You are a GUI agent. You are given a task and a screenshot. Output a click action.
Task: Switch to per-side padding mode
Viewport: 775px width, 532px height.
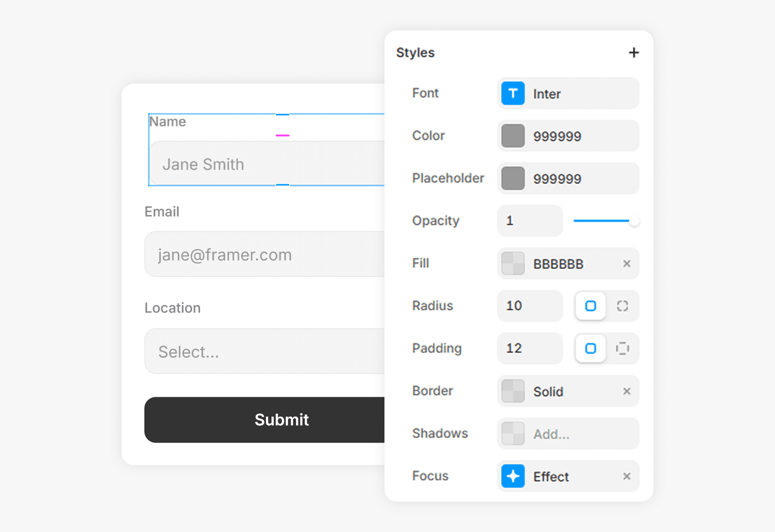(x=622, y=348)
